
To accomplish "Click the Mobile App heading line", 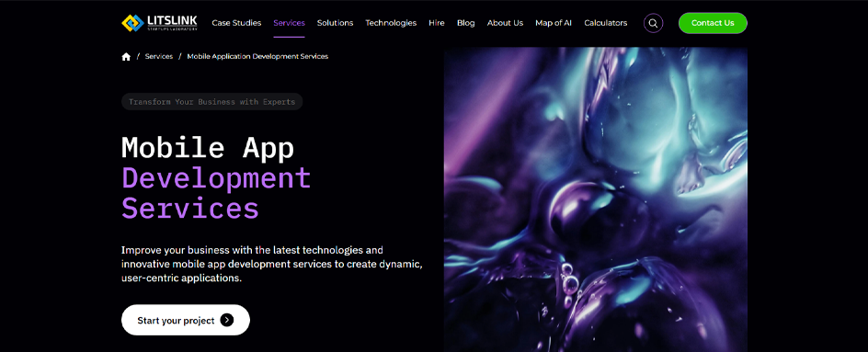I will coord(208,147).
